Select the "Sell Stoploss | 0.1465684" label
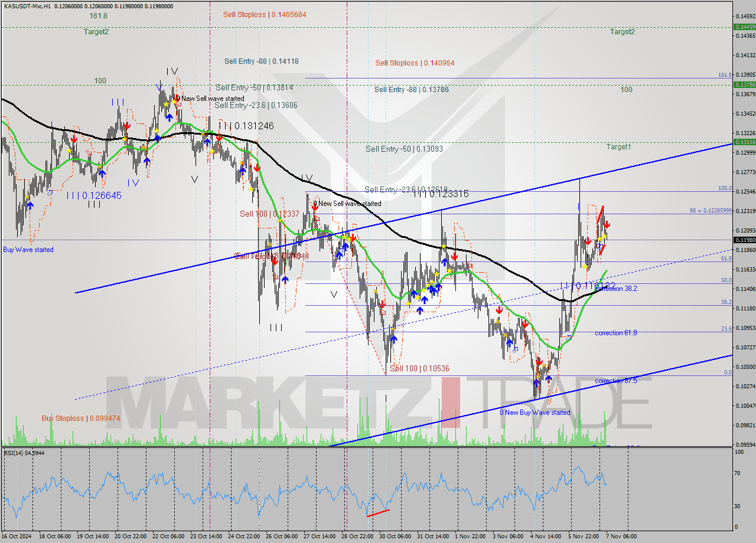756x543 pixels. tap(265, 14)
